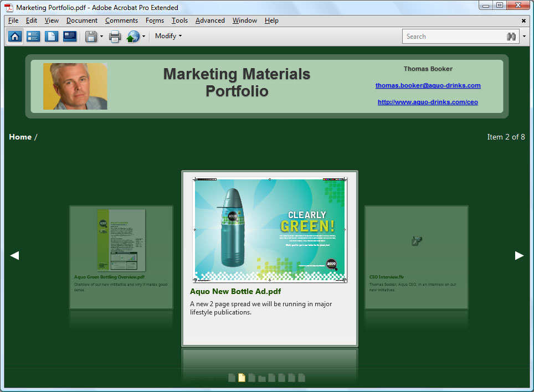Open the thomas.booker@aquo-drinks.com email link
Viewport: 534px width, 392px height.
tap(428, 85)
